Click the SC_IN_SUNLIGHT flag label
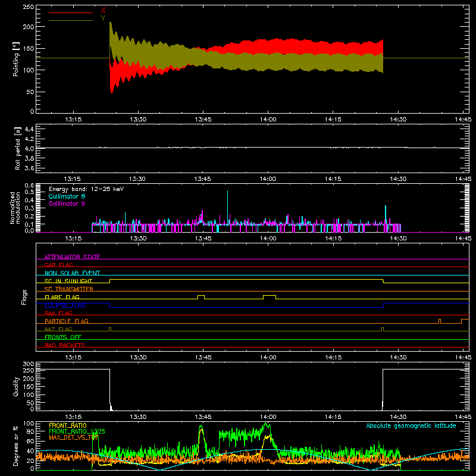The height and width of the screenshot is (476, 476). point(68,281)
